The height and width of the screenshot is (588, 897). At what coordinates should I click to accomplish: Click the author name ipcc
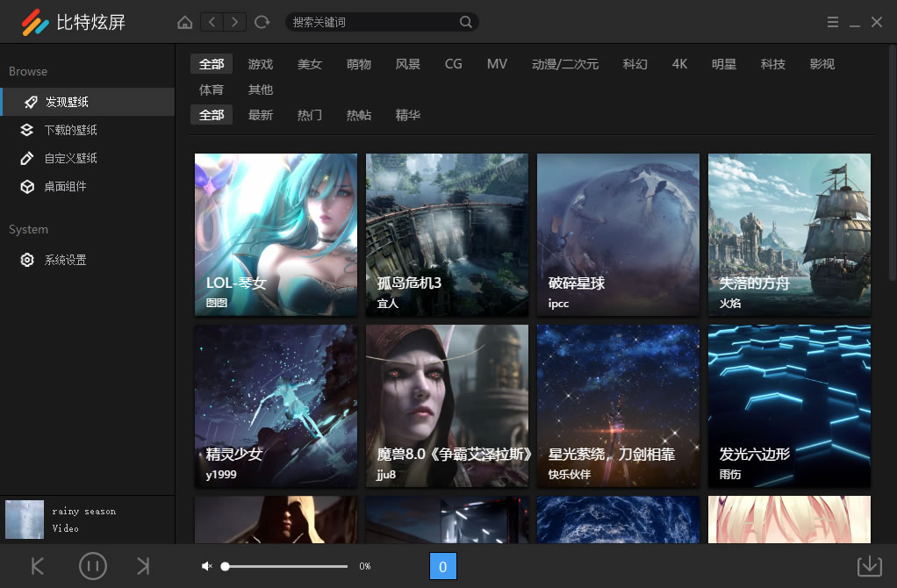pyautogui.click(x=558, y=303)
